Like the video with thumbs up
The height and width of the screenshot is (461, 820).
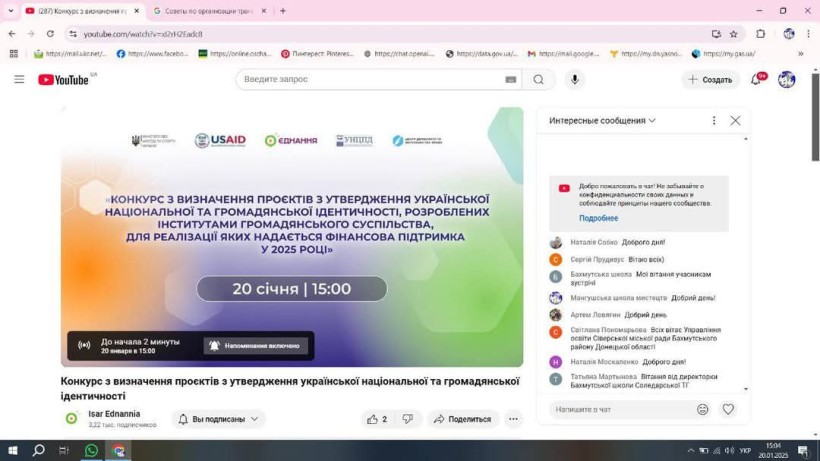[377, 419]
